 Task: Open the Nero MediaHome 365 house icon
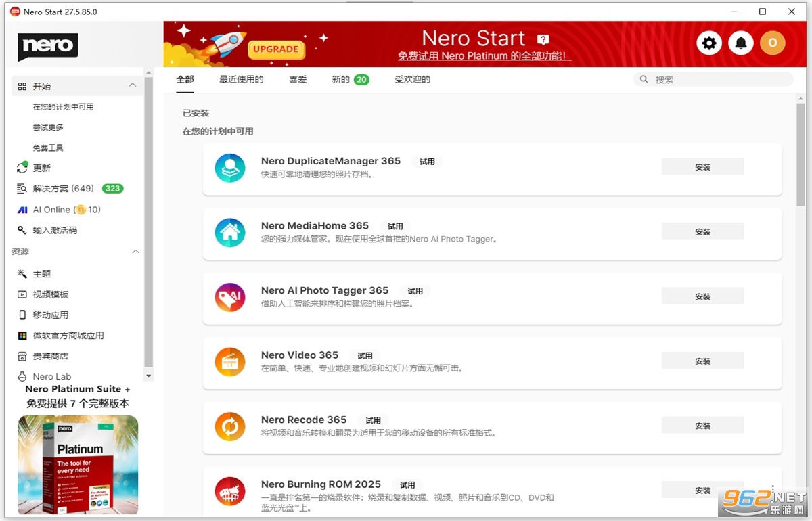coord(230,232)
